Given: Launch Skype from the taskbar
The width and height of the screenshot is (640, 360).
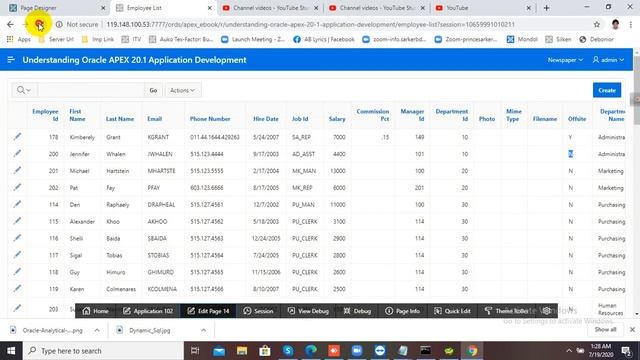Looking at the screenshot, I should point(288,351).
